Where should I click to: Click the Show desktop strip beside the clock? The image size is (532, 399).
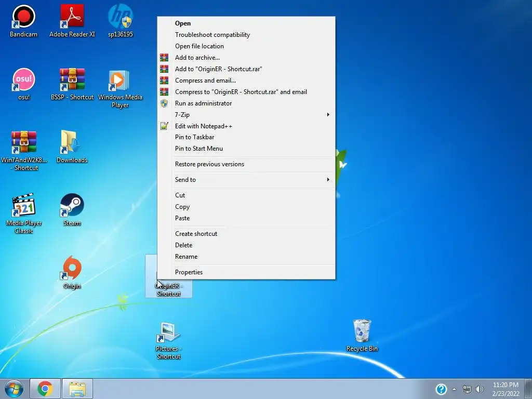click(528, 389)
